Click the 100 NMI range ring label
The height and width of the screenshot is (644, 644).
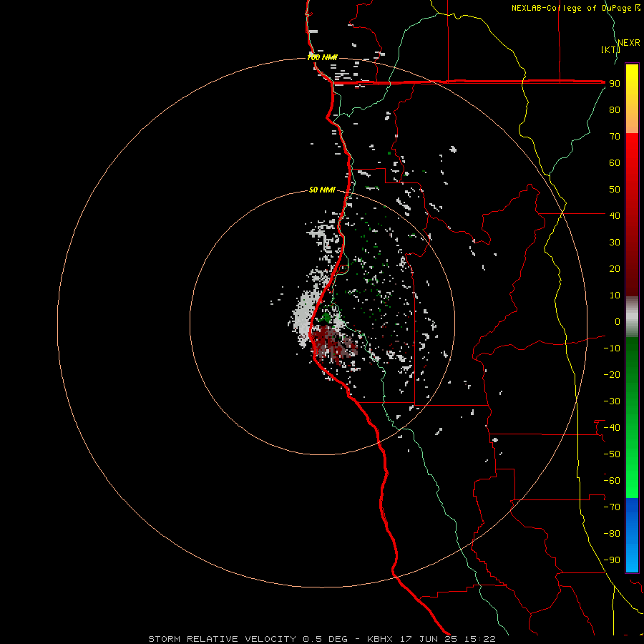[x=322, y=57]
